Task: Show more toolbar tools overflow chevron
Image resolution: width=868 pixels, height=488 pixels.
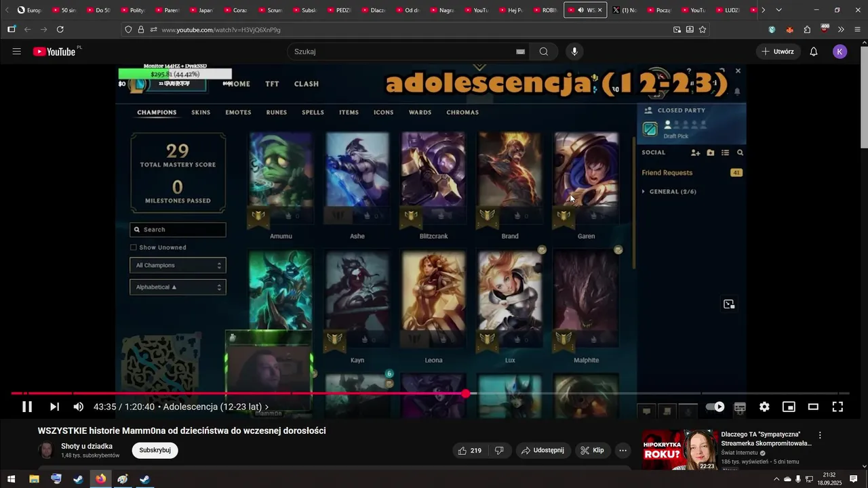Action: click(x=841, y=30)
